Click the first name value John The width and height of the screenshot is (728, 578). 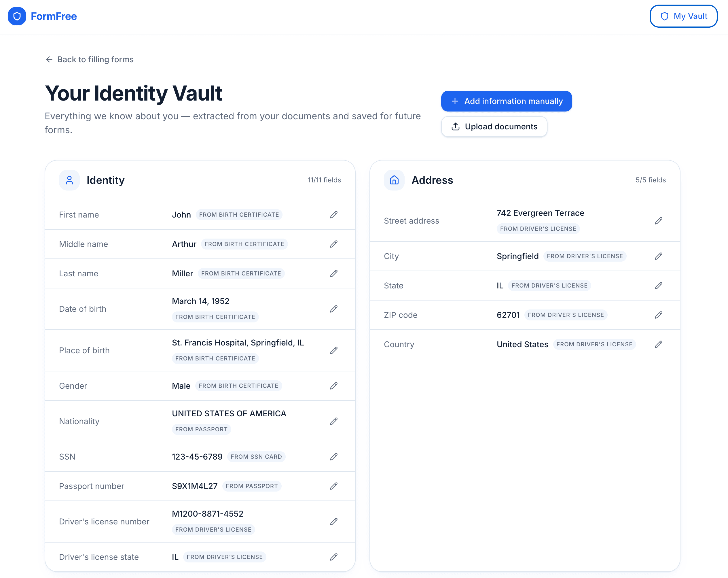pos(181,215)
